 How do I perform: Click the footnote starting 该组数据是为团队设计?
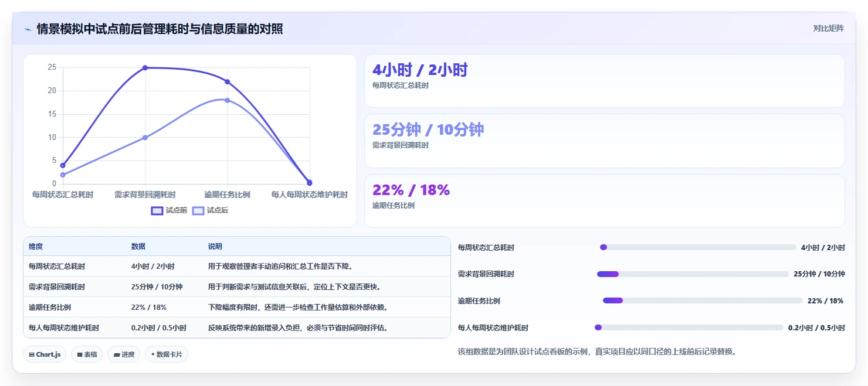597,352
